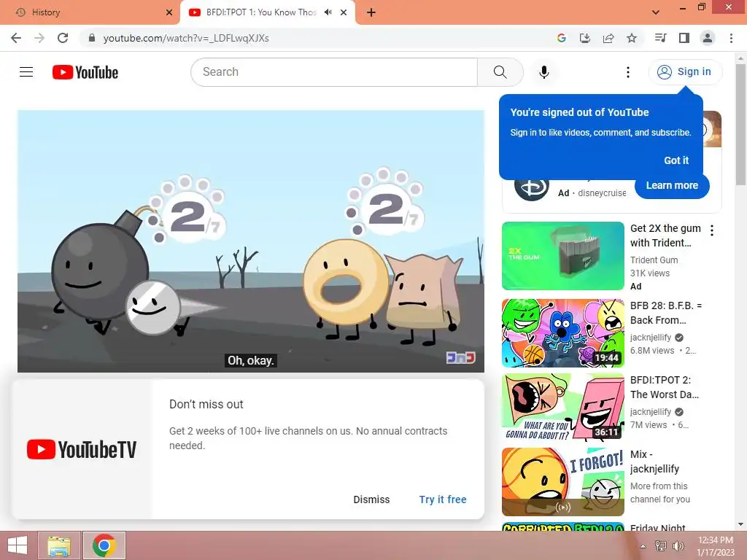The image size is (747, 560).
Task: Click the Disney ad channel logo
Action: 532,187
